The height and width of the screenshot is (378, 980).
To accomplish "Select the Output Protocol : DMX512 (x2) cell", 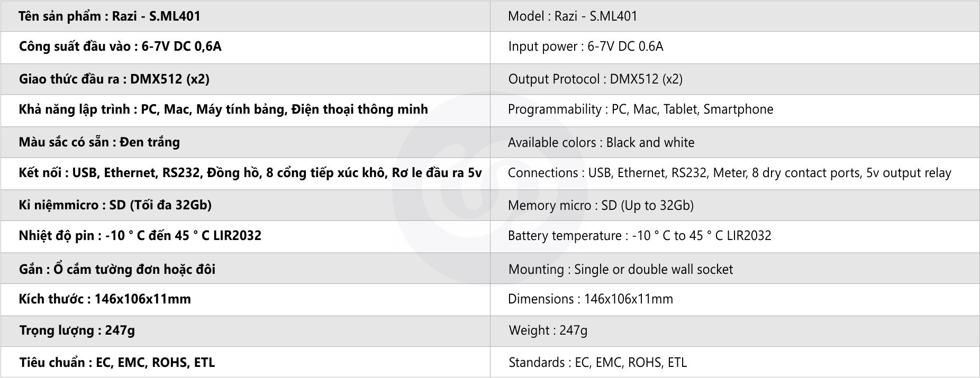I will 595,79.
